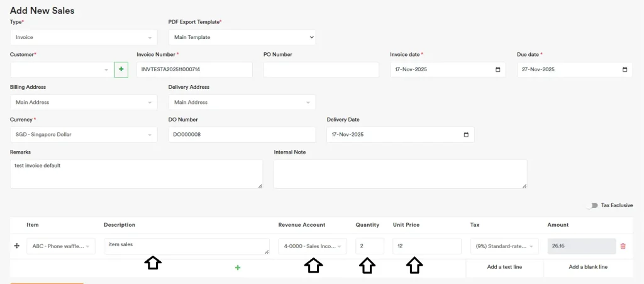Click Add a text line
Screen dimensions: 644x284
coord(504,267)
